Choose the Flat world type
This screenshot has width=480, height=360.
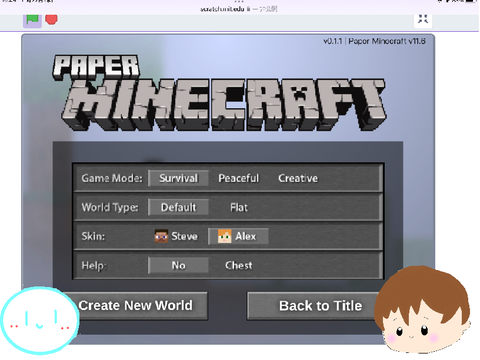[x=239, y=207]
